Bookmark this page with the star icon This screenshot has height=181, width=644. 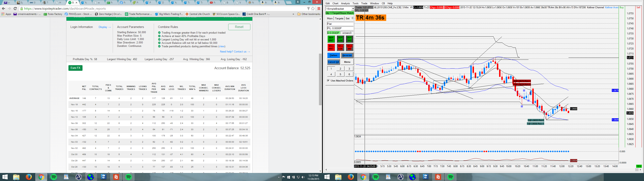[313, 8]
